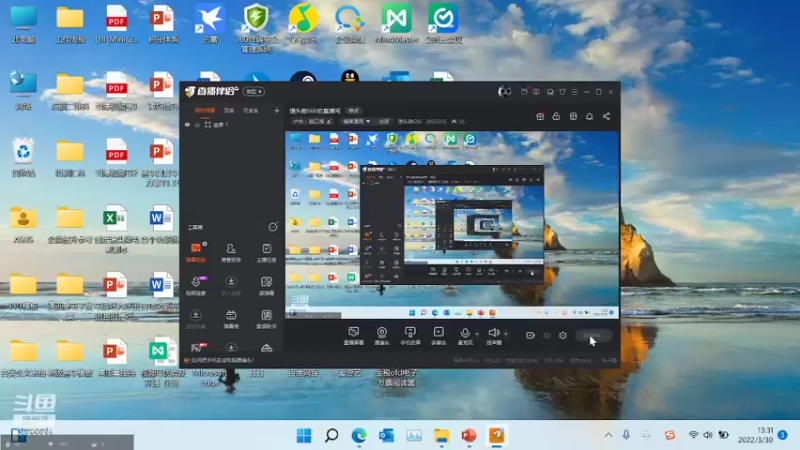The image size is (800, 450).
Task: Add camera source from bottom toolbar
Action: click(382, 336)
